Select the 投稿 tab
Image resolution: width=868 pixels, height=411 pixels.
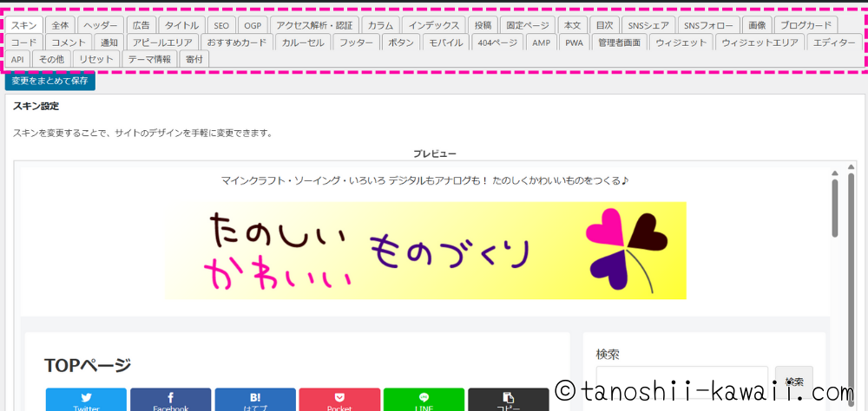point(483,25)
